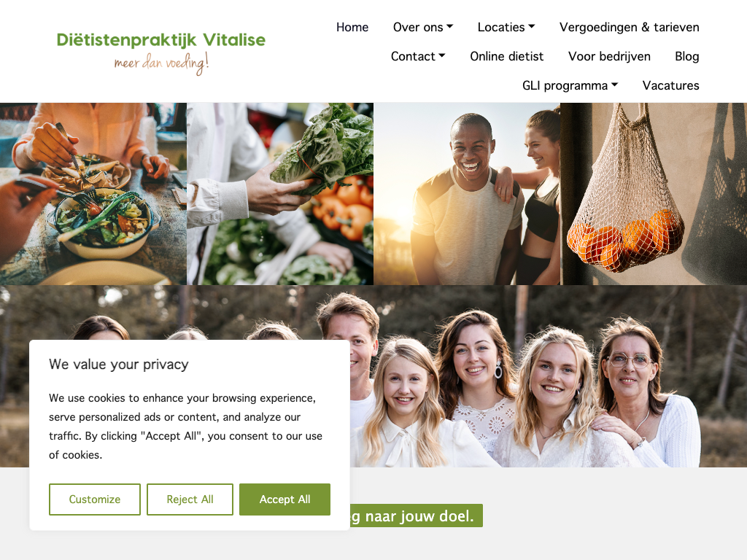747x560 pixels.
Task: Open the Home page link
Action: (352, 27)
